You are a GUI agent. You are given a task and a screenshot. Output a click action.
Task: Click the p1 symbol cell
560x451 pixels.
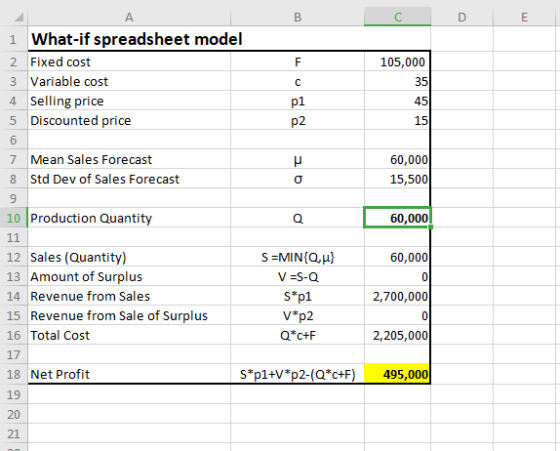coord(298,101)
